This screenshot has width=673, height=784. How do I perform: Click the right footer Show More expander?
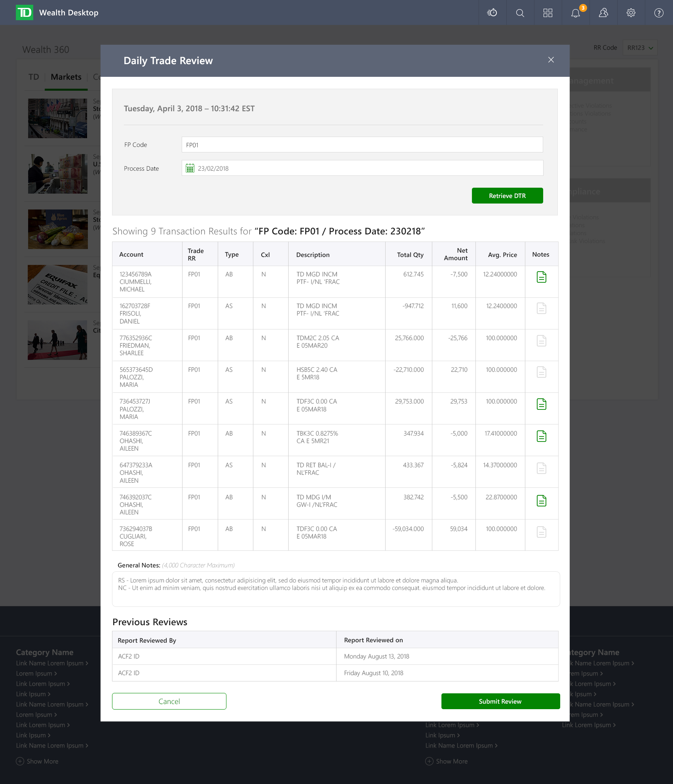tap(447, 761)
